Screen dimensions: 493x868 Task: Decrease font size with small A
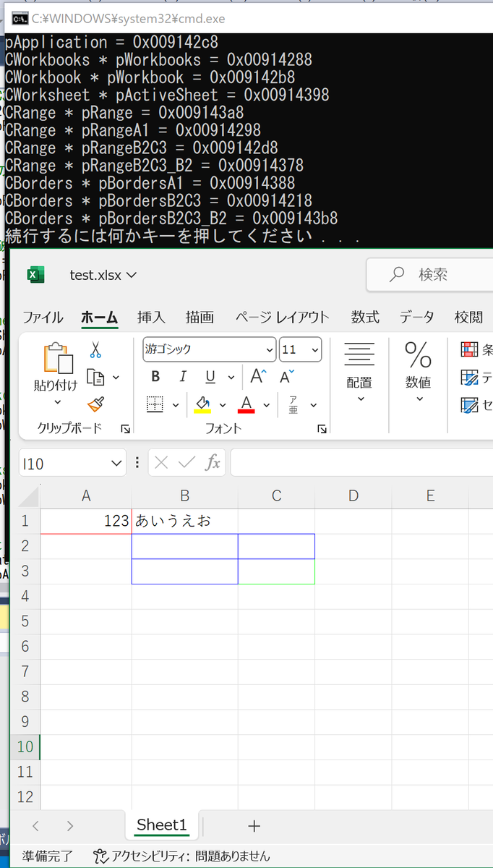coord(287,377)
